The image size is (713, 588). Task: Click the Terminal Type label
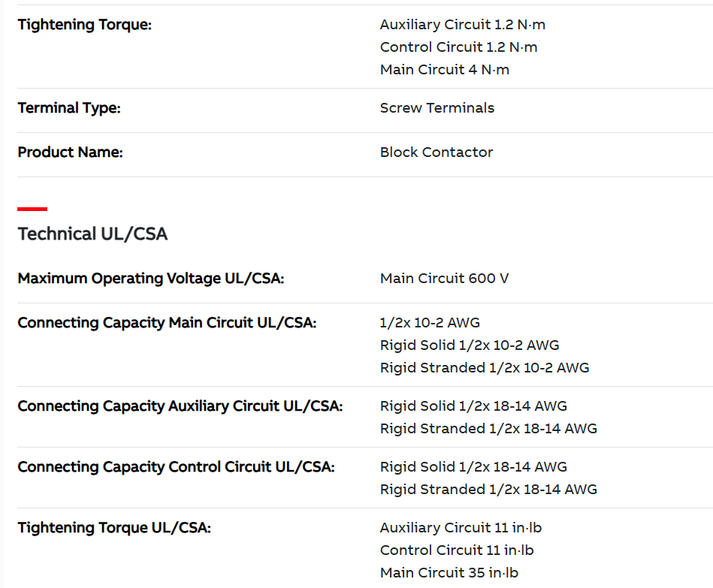(x=69, y=108)
